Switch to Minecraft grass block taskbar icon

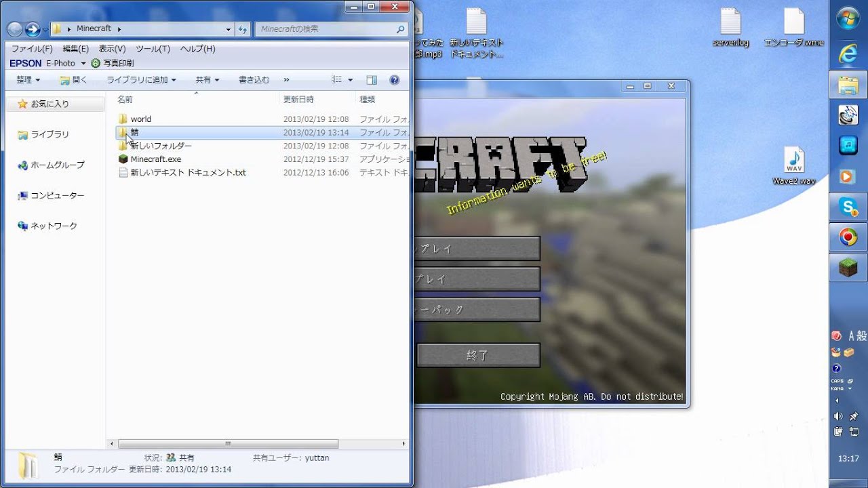point(848,268)
